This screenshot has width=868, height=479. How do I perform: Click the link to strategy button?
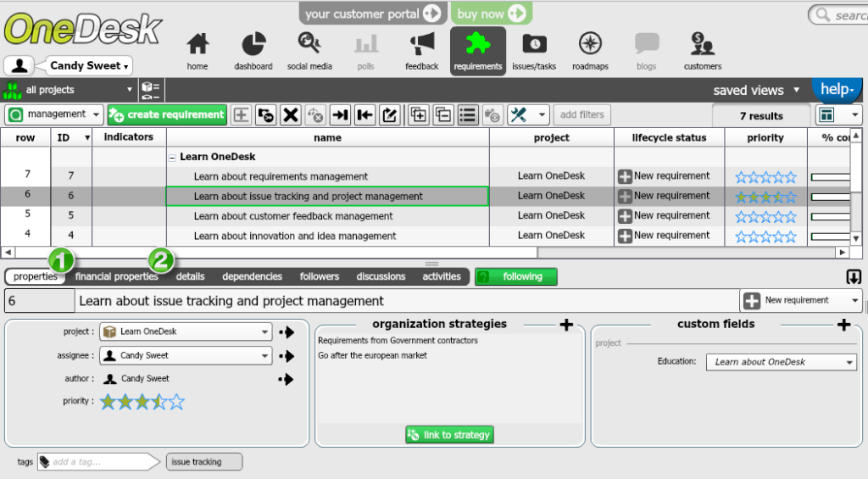(x=449, y=435)
